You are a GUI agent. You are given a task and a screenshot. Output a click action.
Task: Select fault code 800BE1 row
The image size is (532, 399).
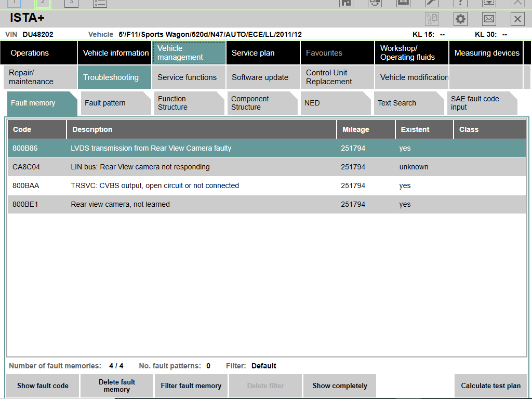[x=267, y=204]
